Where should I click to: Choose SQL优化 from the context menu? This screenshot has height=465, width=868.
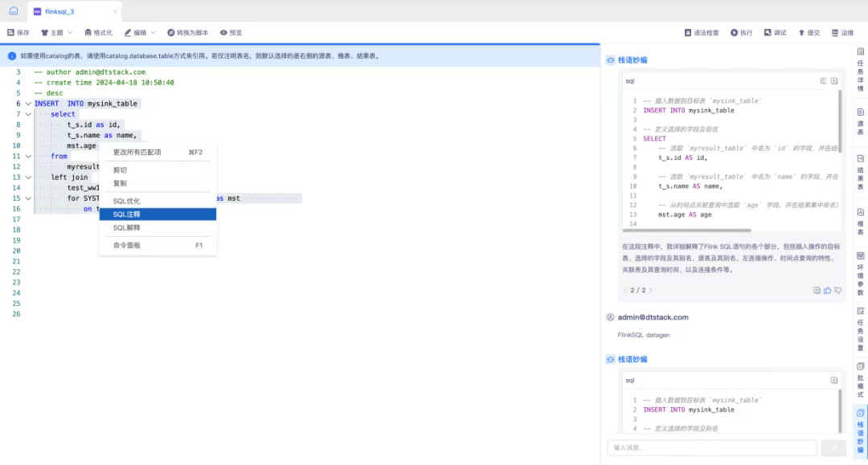tap(126, 201)
